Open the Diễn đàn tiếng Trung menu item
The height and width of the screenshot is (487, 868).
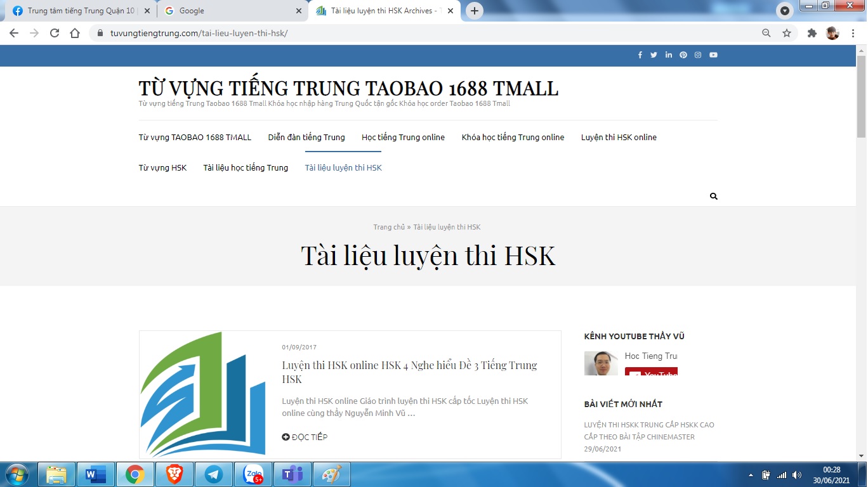tap(306, 137)
